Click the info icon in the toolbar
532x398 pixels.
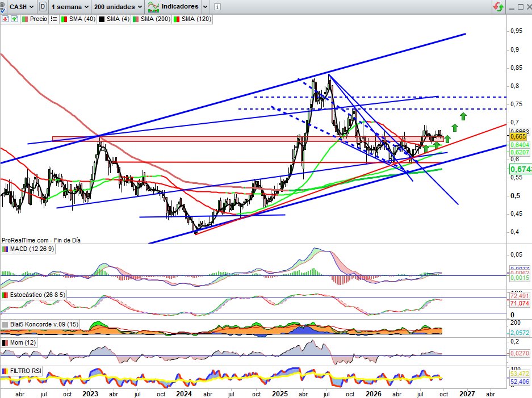point(217,6)
